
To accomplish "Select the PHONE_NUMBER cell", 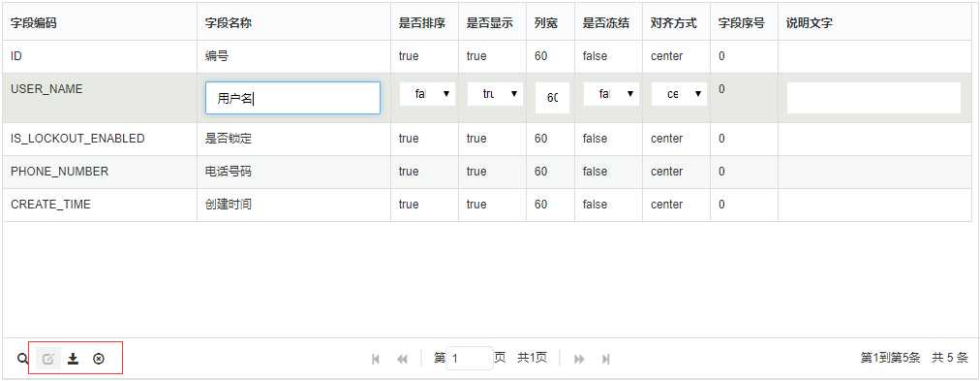I will click(x=100, y=172).
